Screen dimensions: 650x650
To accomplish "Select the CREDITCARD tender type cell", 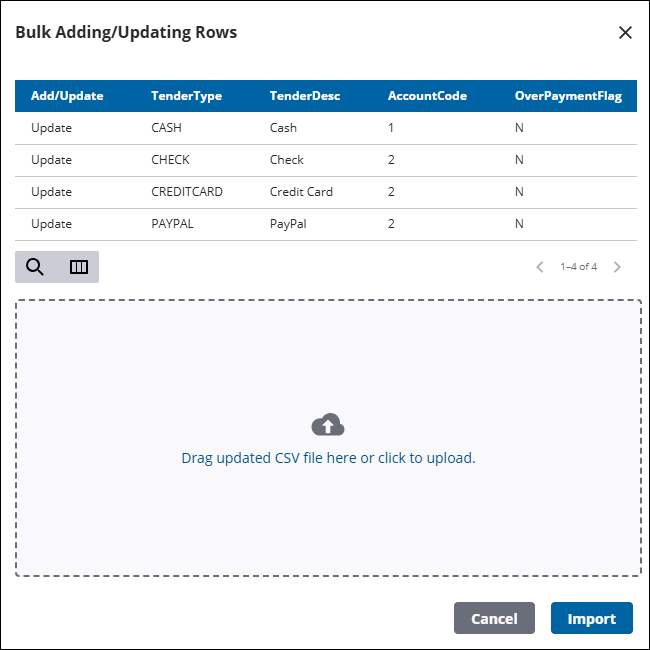I will [x=186, y=192].
